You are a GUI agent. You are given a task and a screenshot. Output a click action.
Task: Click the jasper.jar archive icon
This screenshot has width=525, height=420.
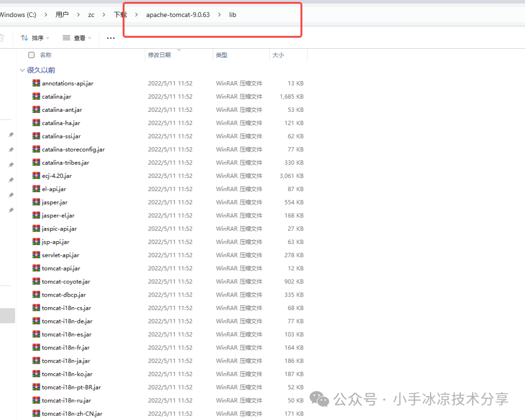pos(36,202)
